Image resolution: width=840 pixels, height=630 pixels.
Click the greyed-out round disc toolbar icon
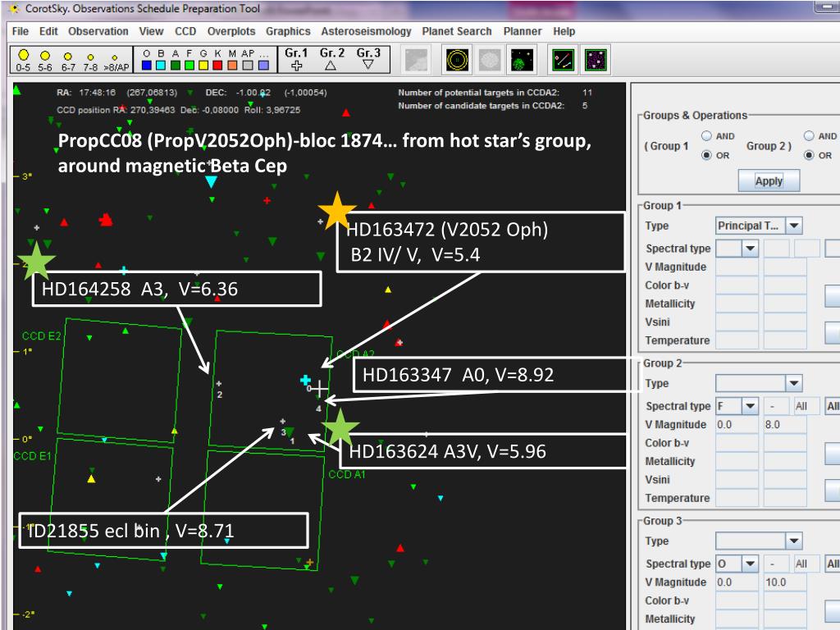click(x=490, y=59)
